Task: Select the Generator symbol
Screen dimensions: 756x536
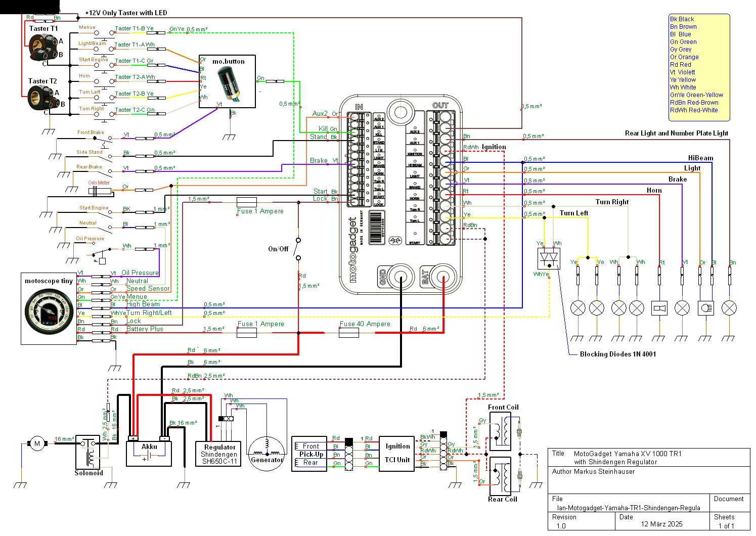Action: (266, 453)
